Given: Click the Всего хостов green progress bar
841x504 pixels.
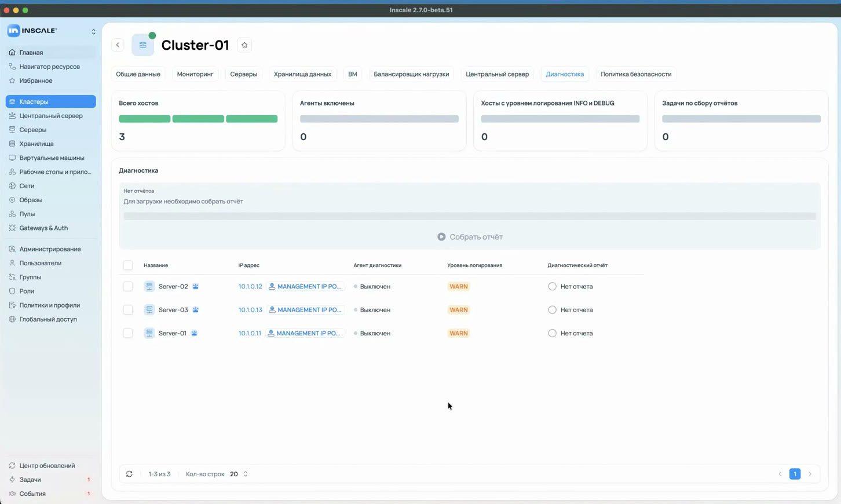Looking at the screenshot, I should click(198, 119).
